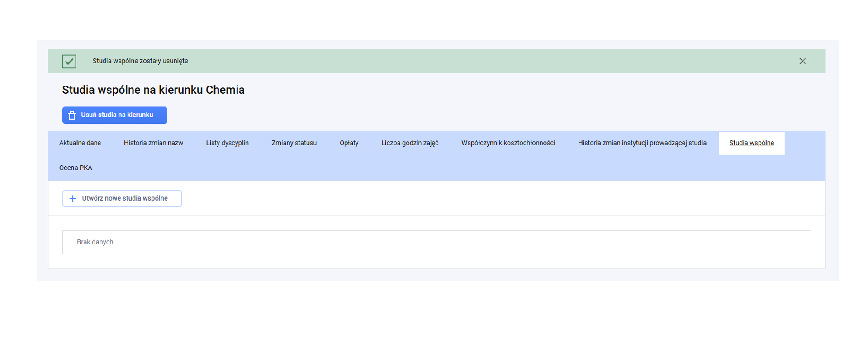
Task: View the 'Historia zmian instytucji prowadzącej studia' tab
Action: (642, 143)
